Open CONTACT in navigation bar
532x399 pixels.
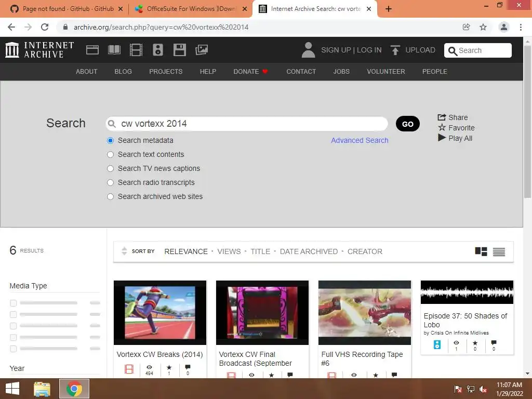pos(301,72)
